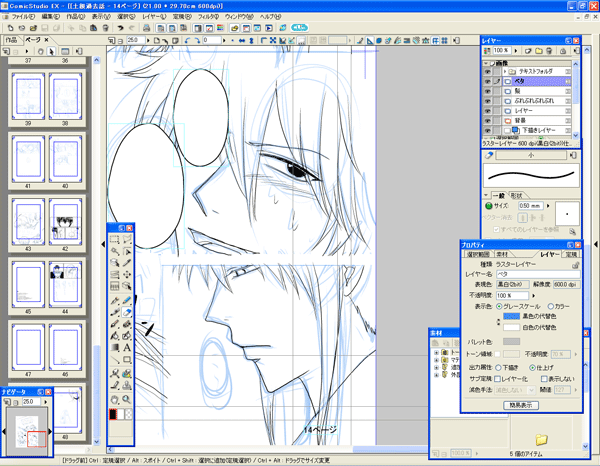Select the pencil tool
The image size is (600, 466).
click(127, 301)
